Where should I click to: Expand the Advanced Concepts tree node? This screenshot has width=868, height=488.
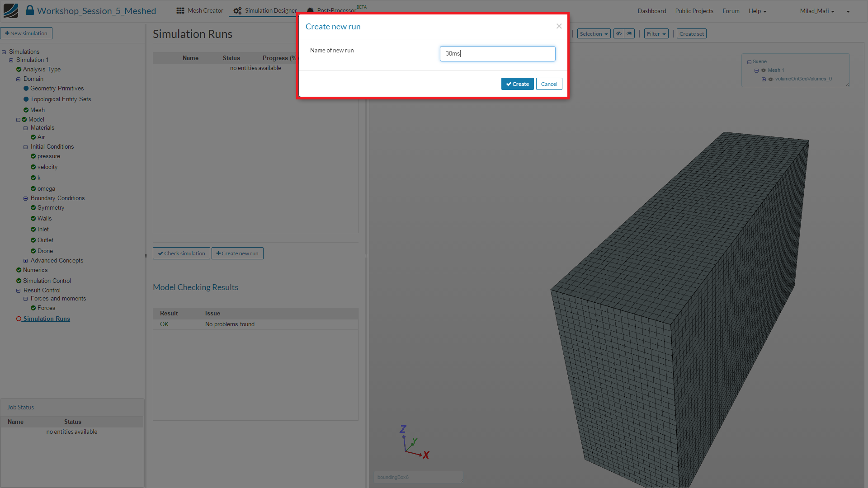point(26,261)
